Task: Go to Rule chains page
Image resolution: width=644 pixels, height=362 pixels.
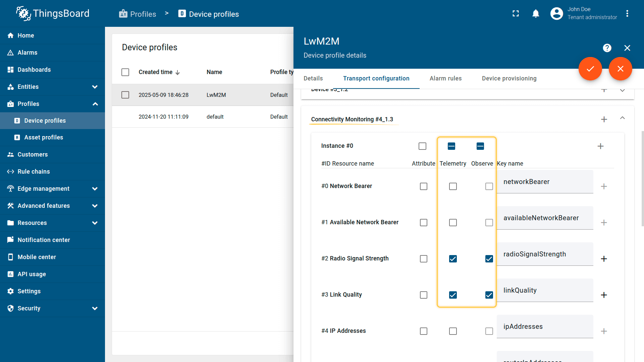Action: (x=34, y=172)
